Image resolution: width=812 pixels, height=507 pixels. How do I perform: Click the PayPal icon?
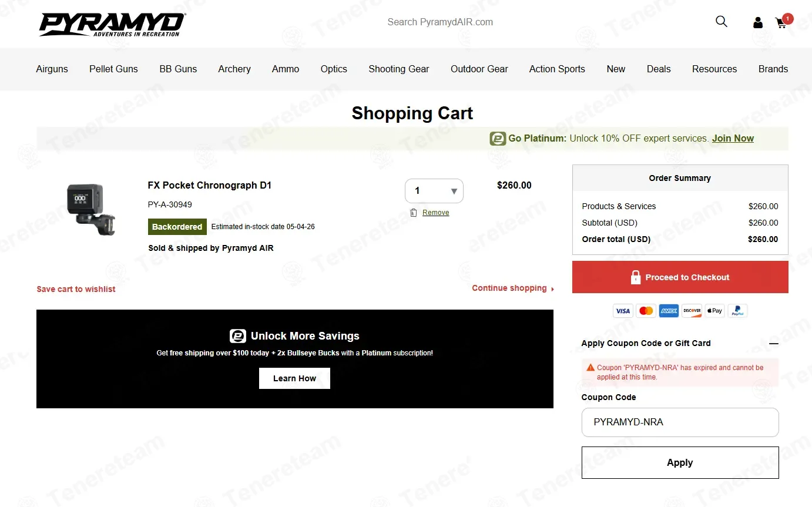point(737,311)
